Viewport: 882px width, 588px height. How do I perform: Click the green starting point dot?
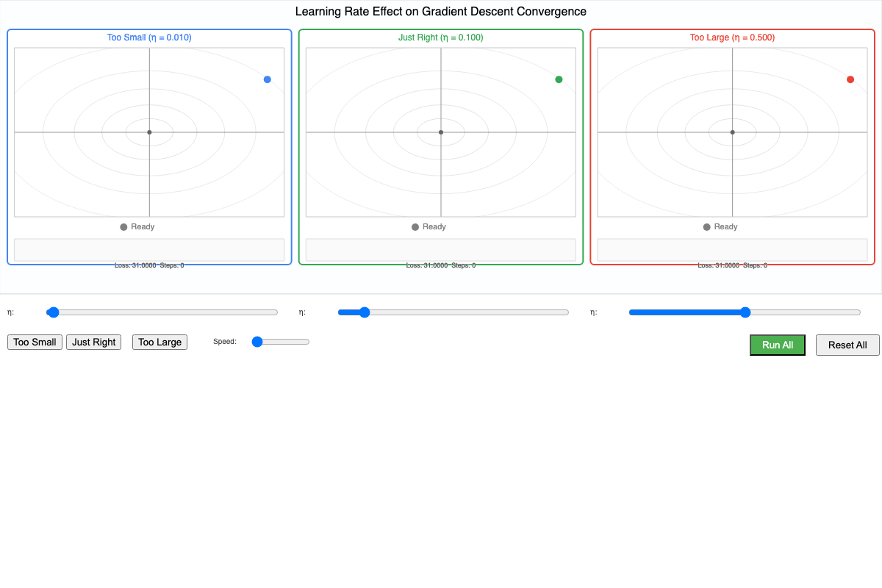click(559, 79)
